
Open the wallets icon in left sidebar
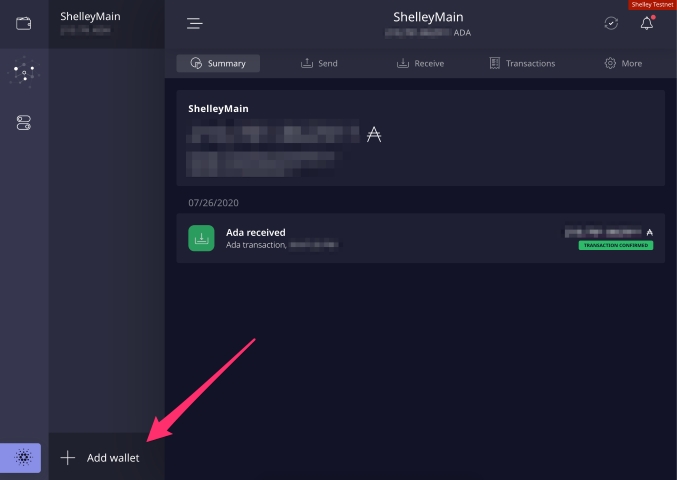pyautogui.click(x=24, y=23)
